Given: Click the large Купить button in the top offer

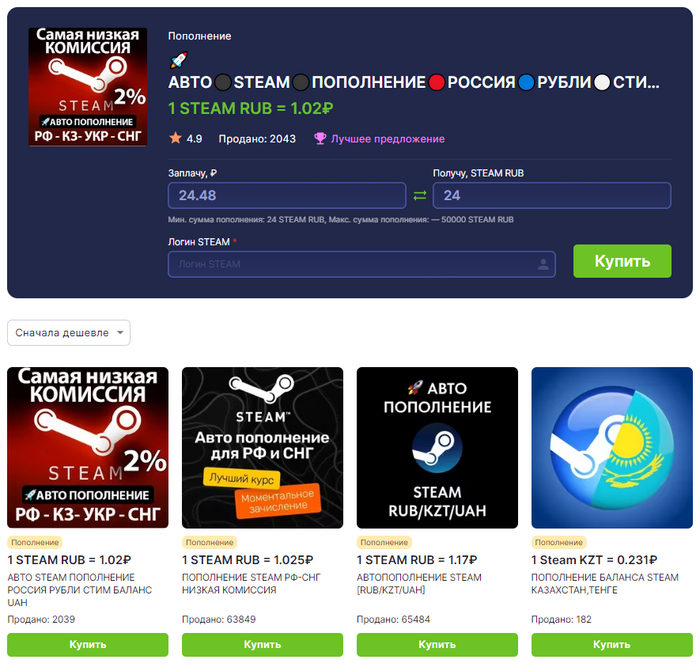Looking at the screenshot, I should (x=622, y=261).
